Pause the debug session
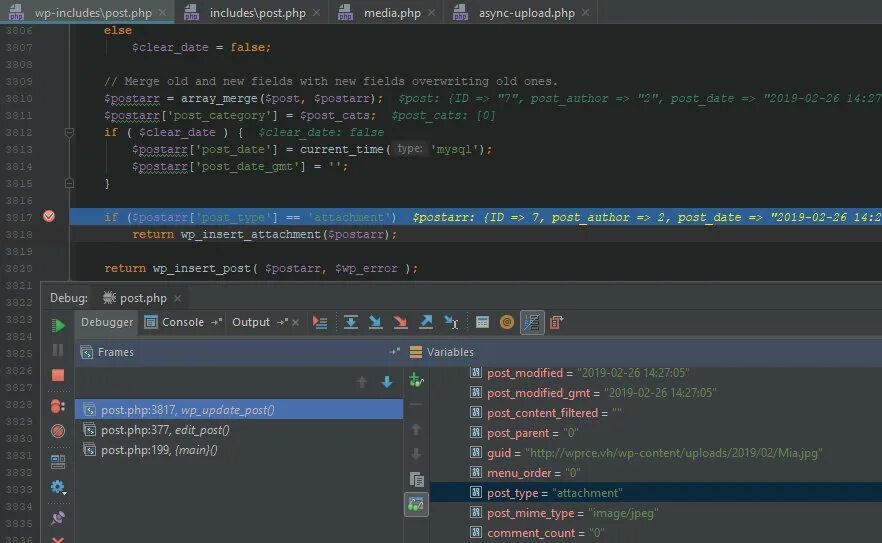Viewport: 882px width, 543px height. (x=58, y=350)
